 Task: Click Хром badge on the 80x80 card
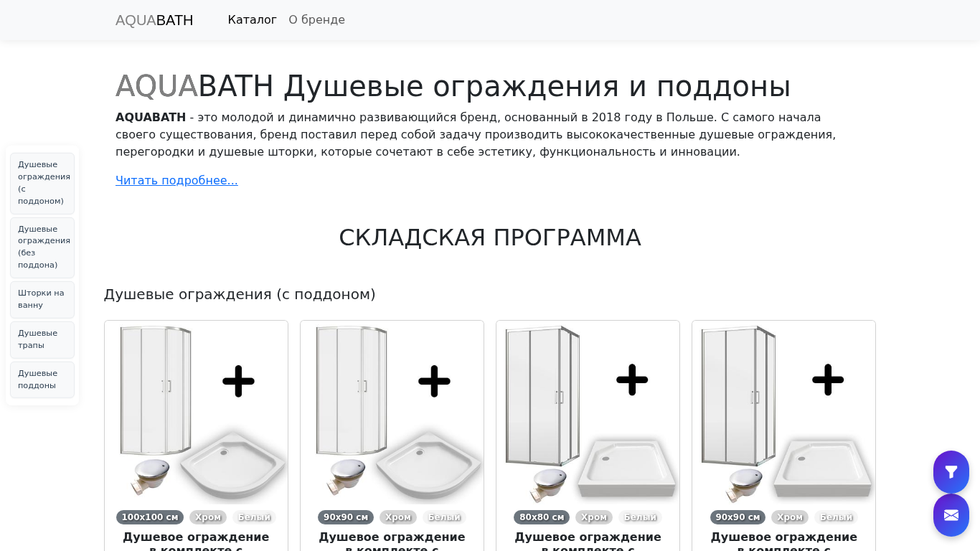pos(594,517)
